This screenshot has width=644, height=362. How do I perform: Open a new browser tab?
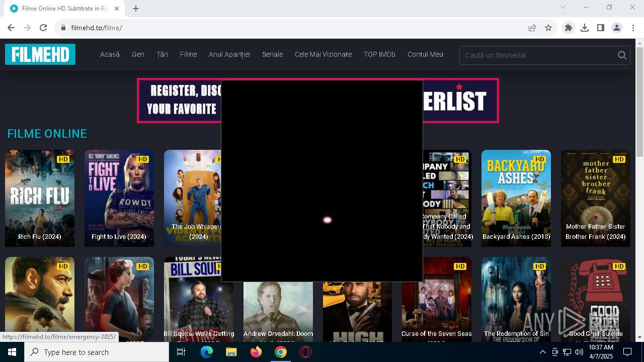[136, 8]
